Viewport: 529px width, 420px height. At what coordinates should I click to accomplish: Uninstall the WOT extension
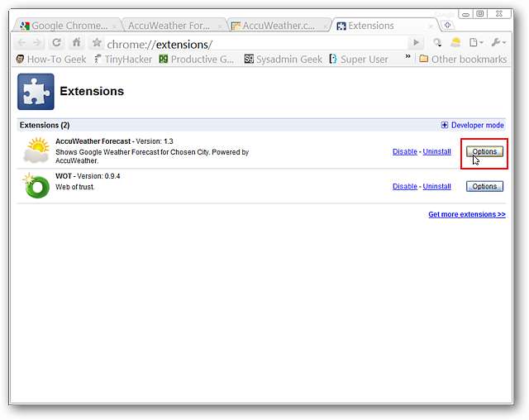pyautogui.click(x=436, y=186)
